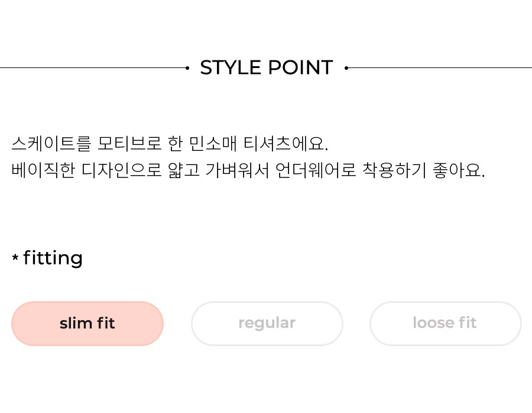This screenshot has height=413, width=532.
Task: Click the word 착용하기 in second line
Action: click(x=394, y=170)
